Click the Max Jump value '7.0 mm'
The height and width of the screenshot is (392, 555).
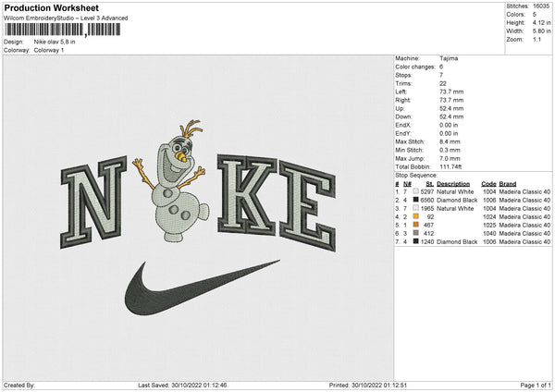pos(450,158)
